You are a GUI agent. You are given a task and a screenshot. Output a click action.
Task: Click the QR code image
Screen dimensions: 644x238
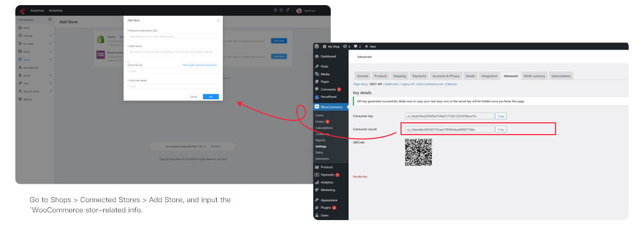pyautogui.click(x=419, y=153)
